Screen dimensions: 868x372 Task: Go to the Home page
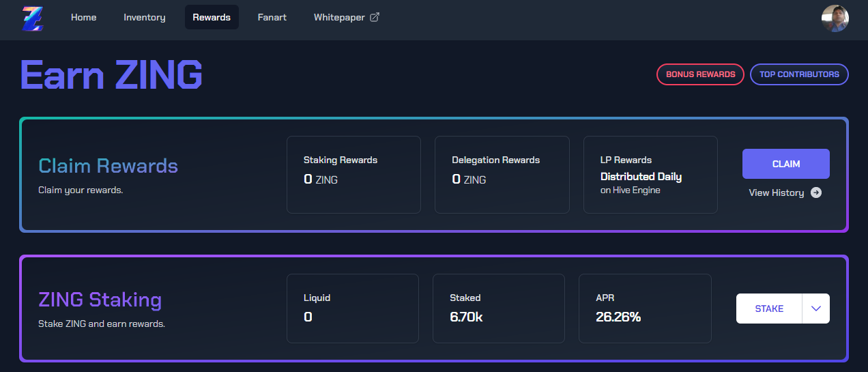click(x=83, y=17)
